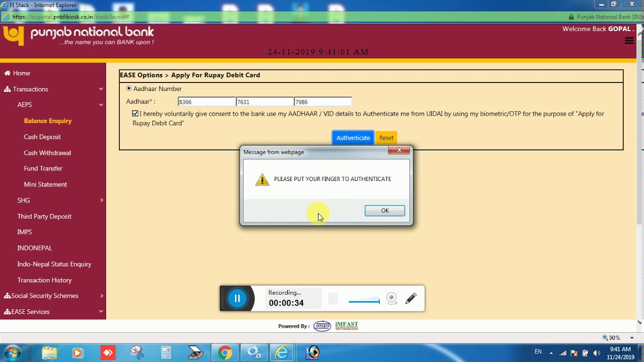Click the Integra logo in footer

[322, 326]
